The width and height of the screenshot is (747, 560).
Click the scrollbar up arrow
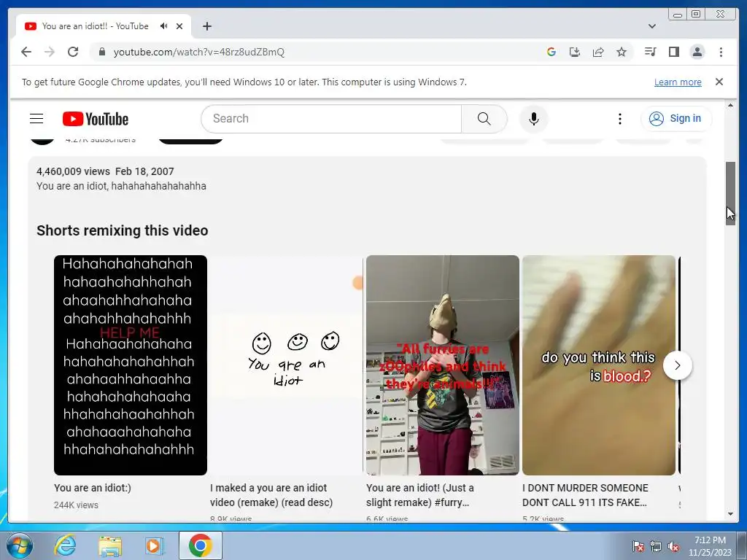(730, 105)
